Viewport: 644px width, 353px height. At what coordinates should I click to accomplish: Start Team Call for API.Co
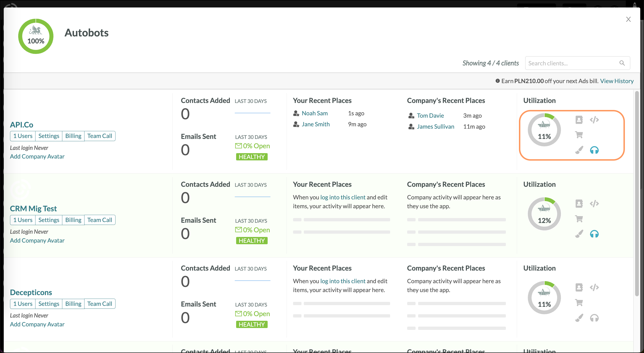tap(100, 136)
